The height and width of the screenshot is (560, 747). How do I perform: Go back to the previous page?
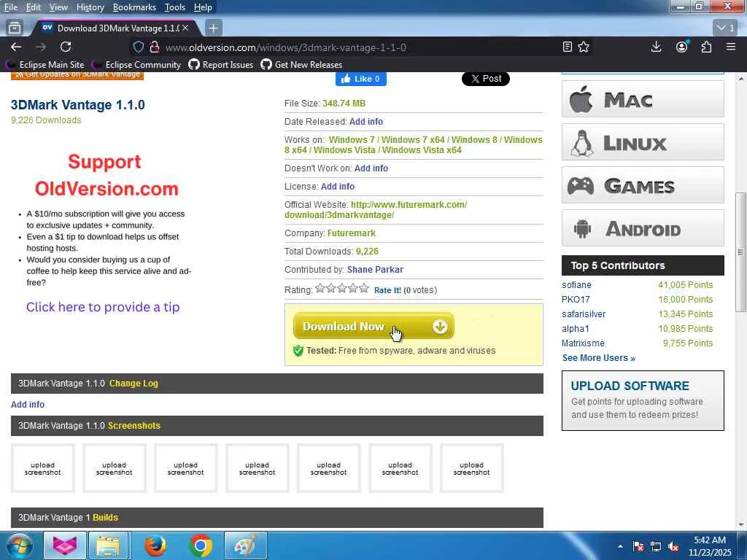pos(16,47)
